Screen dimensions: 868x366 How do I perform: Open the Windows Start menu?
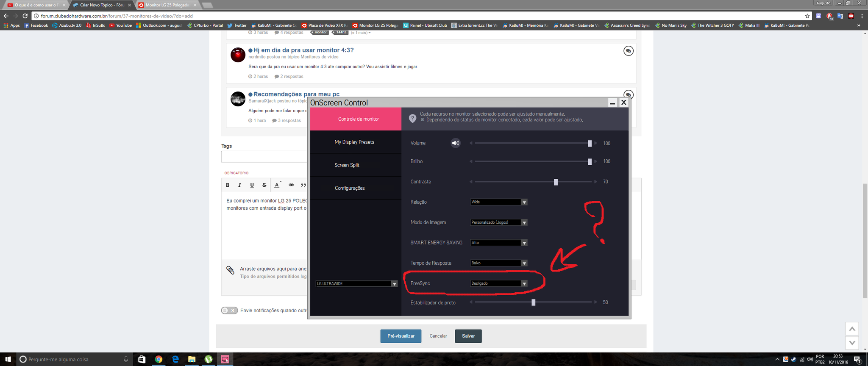click(x=8, y=359)
